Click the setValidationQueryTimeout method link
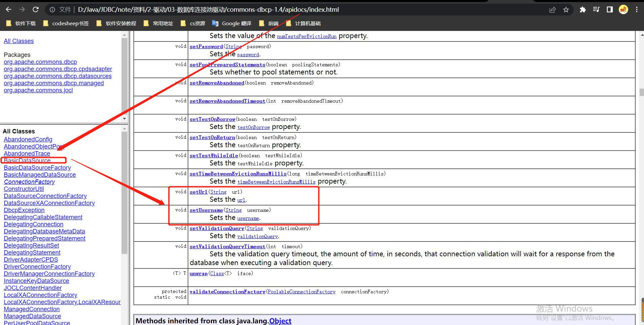The height and width of the screenshot is (325, 644). (227, 247)
